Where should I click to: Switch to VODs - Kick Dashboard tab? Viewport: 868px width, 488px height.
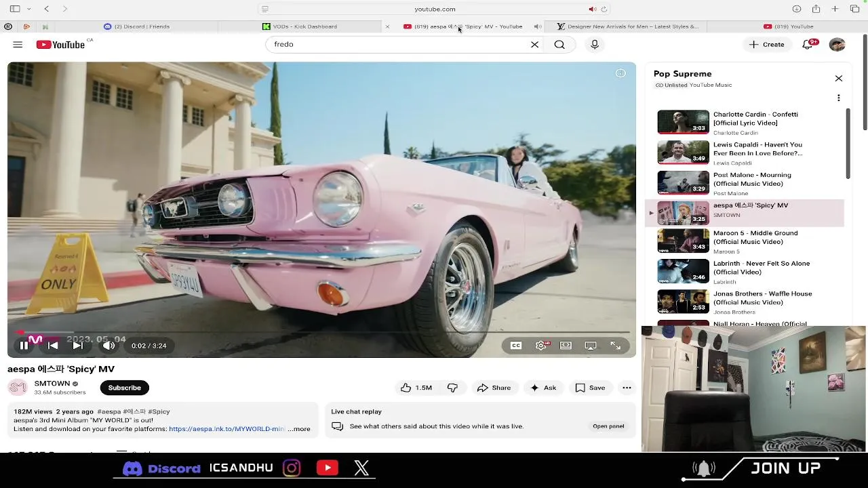tap(300, 26)
